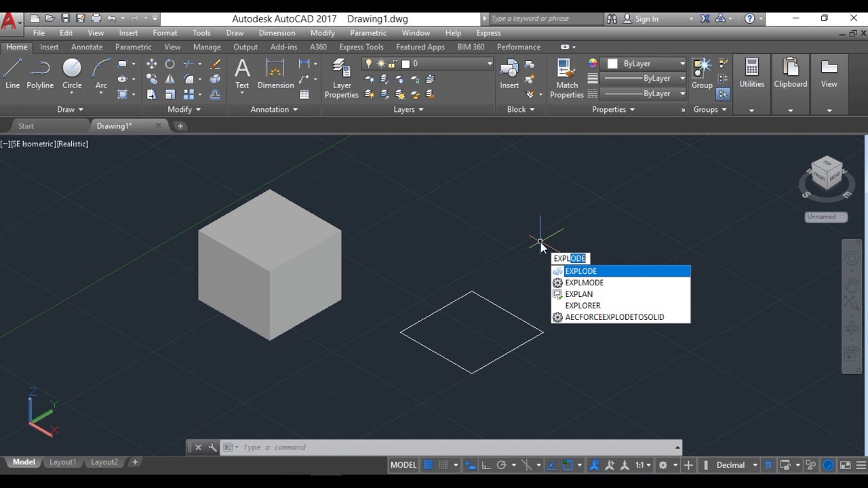Click the layer 0 color swatch

(x=406, y=64)
